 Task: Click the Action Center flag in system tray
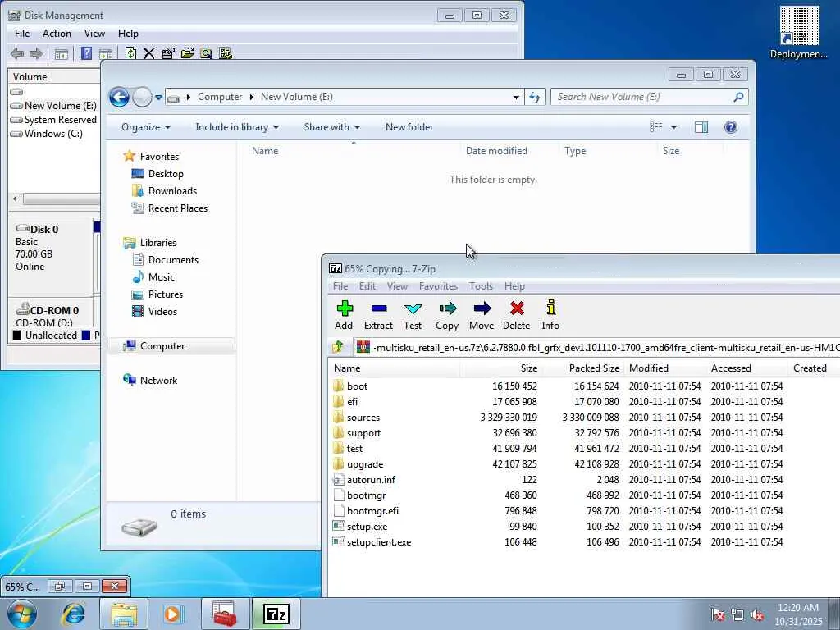coord(718,614)
